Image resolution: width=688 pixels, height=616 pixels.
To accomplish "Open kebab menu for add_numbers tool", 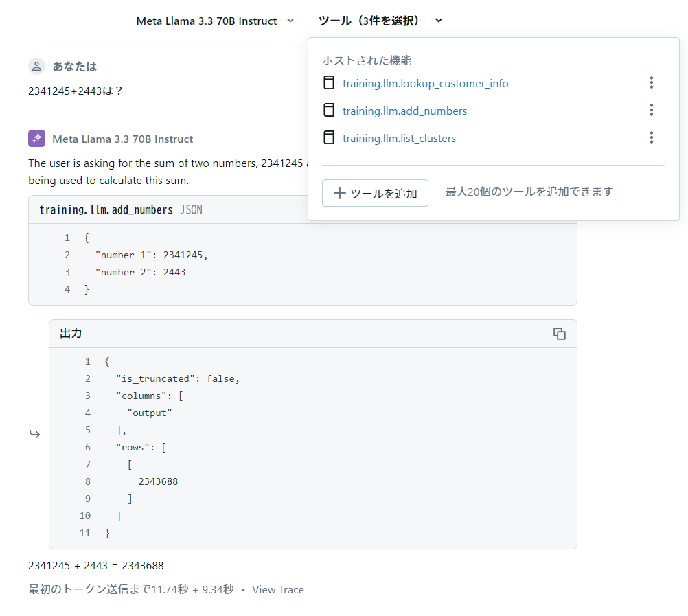I will (x=652, y=110).
